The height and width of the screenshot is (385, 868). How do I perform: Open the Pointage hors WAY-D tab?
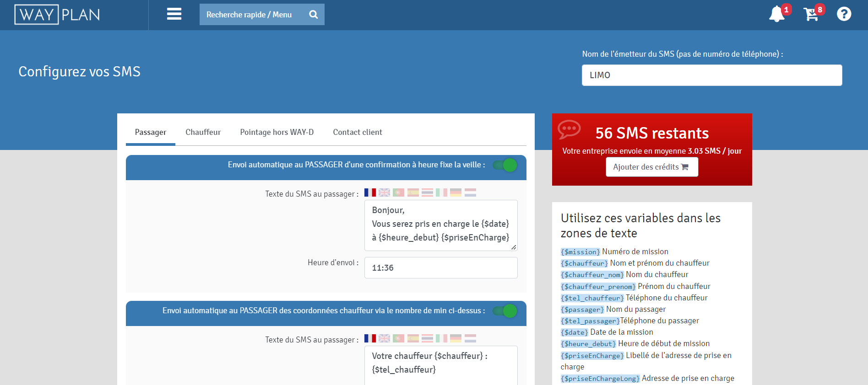pos(277,132)
